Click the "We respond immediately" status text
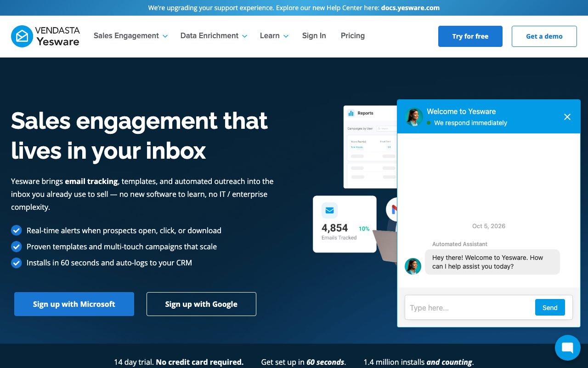Viewport: 588px width, 368px height. tap(470, 123)
